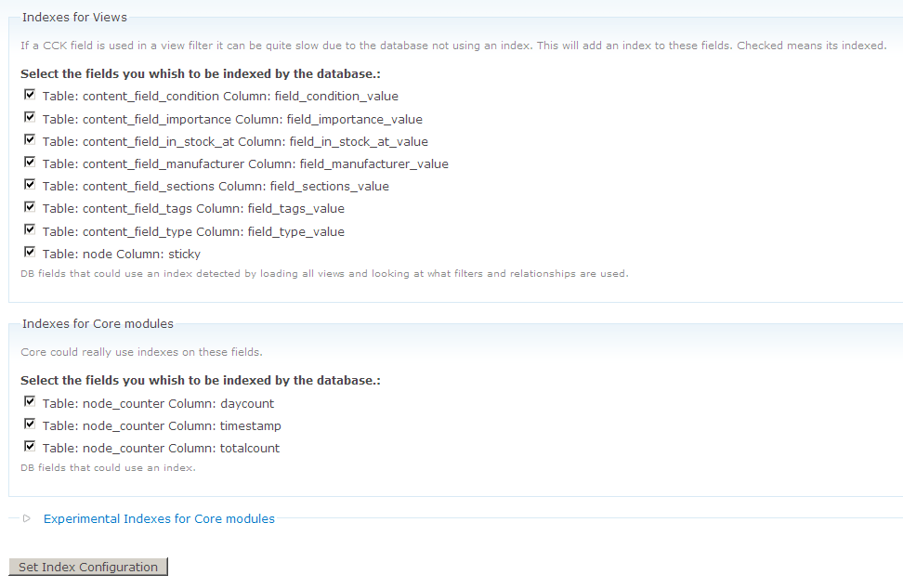Image resolution: width=903 pixels, height=588 pixels.
Task: Uncheck the content_field_type checkbox
Action: click(30, 229)
